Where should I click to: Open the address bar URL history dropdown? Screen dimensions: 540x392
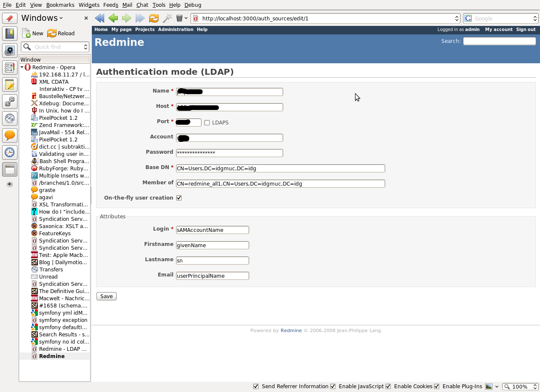[x=457, y=18]
